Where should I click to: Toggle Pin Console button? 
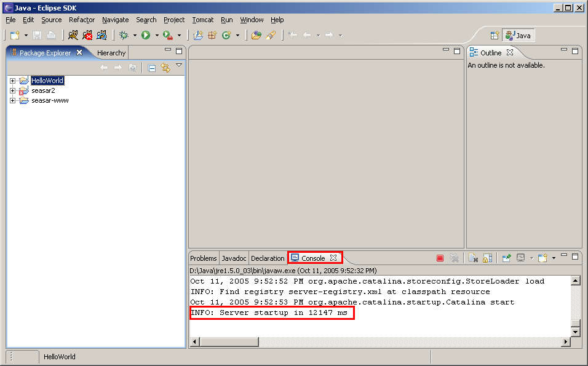point(506,258)
